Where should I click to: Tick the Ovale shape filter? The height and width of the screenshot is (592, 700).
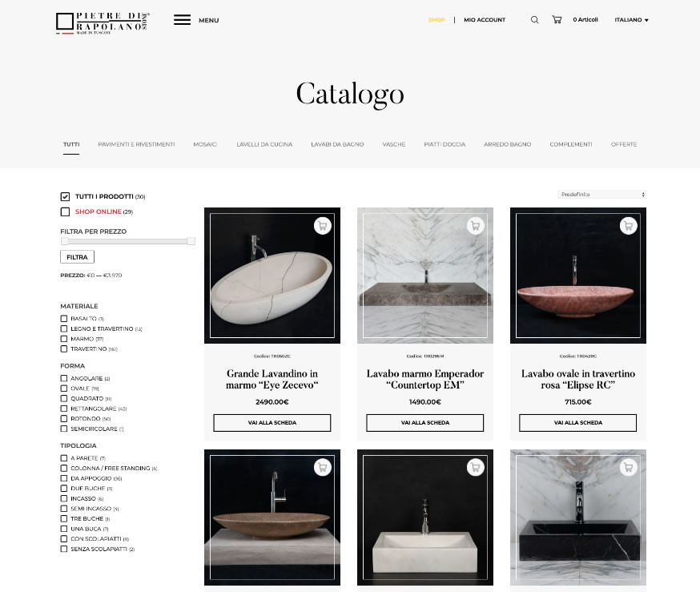pos(64,389)
